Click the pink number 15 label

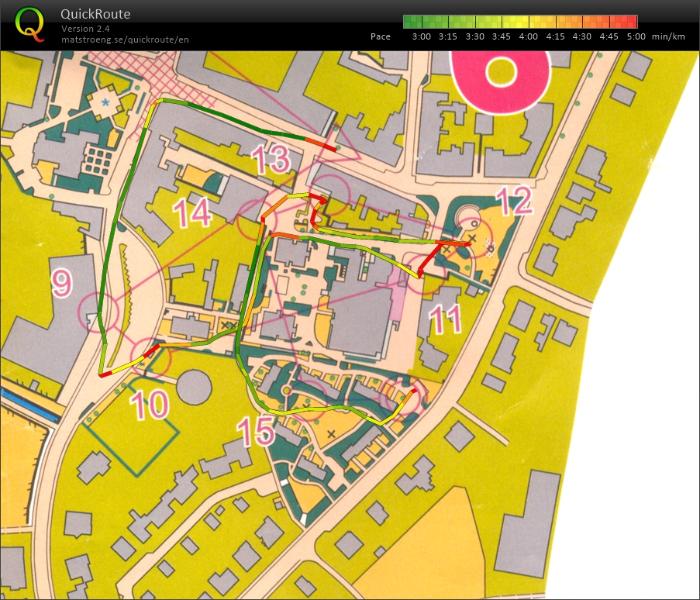pyautogui.click(x=257, y=432)
